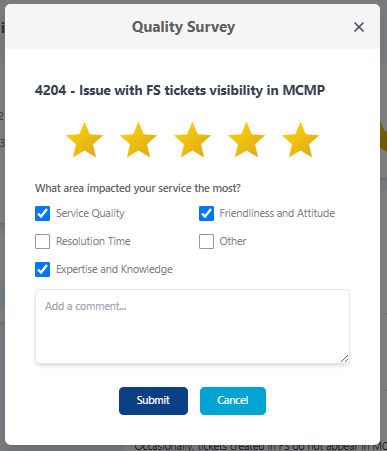Uncheck Expertise and Knowledge checkbox
The image size is (387, 451).
tap(42, 269)
